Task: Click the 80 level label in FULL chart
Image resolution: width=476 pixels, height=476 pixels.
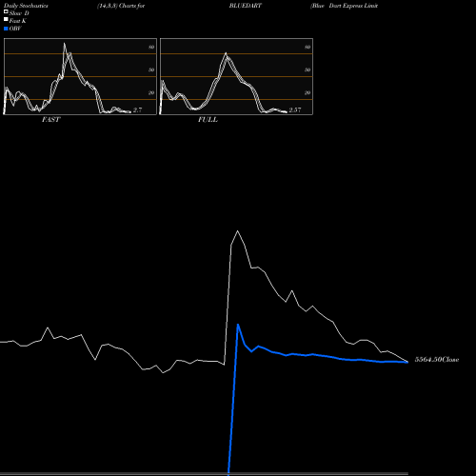Action: [307, 47]
